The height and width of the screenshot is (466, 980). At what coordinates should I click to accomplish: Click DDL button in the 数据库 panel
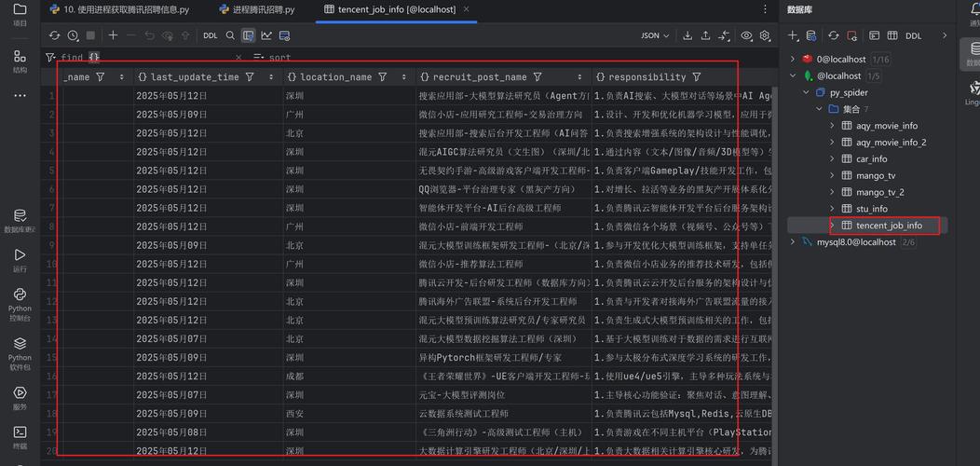[913, 35]
